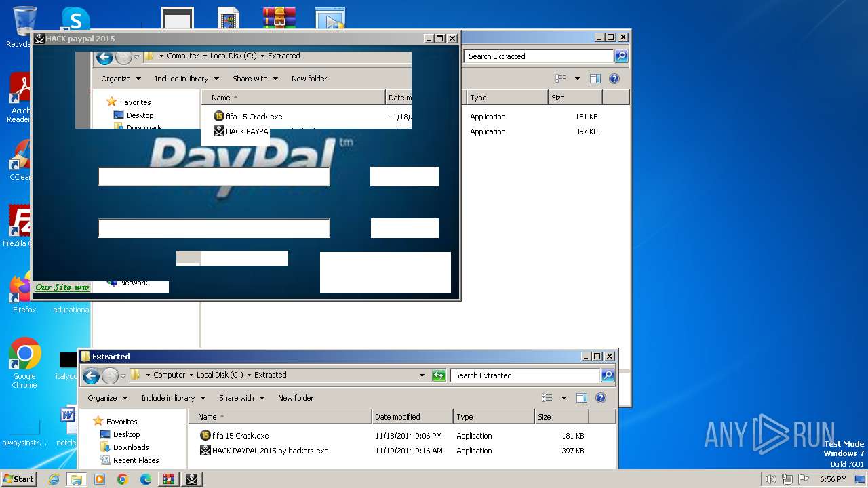
Task: Open help in the front Extracted window
Action: pyautogui.click(x=600, y=398)
